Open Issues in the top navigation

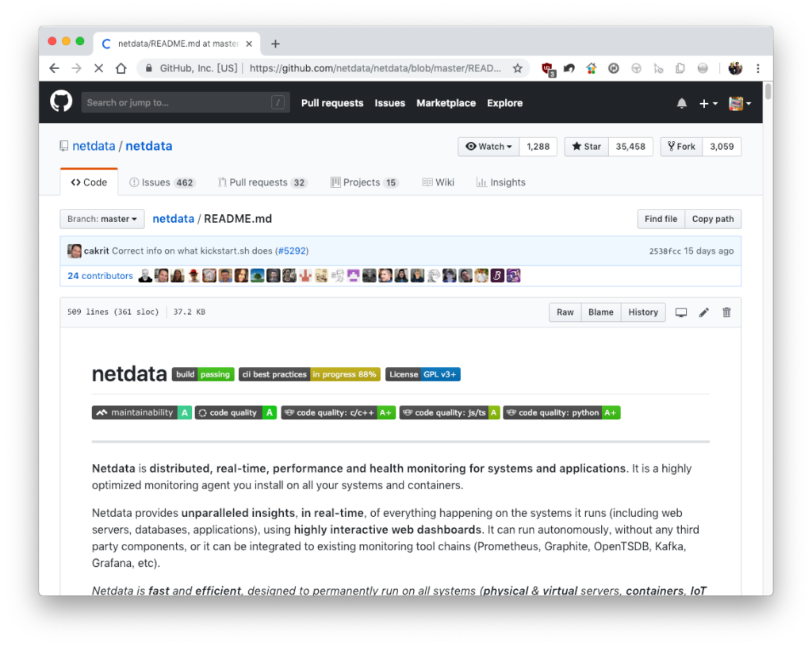(390, 103)
